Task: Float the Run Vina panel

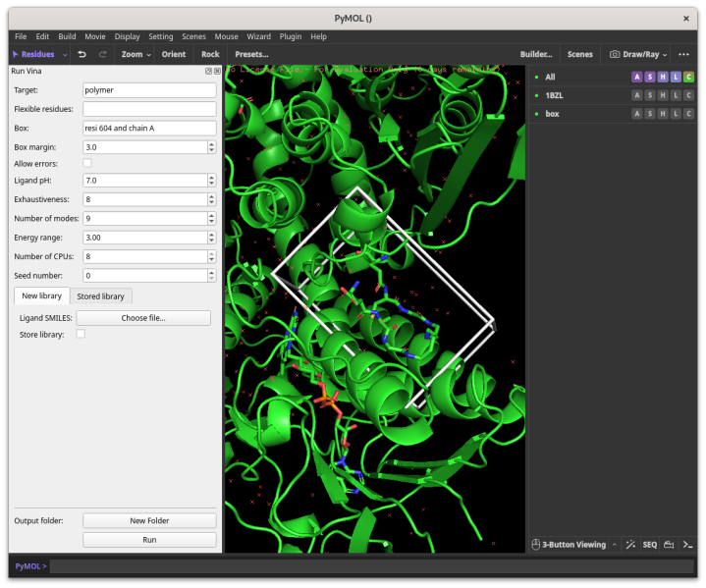Action: pos(208,71)
